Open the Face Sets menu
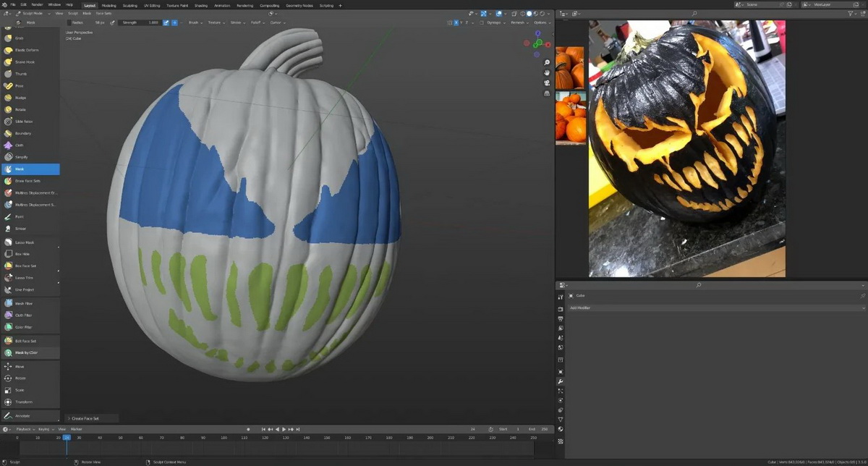Screen dimensions: 868x466 (103, 13)
